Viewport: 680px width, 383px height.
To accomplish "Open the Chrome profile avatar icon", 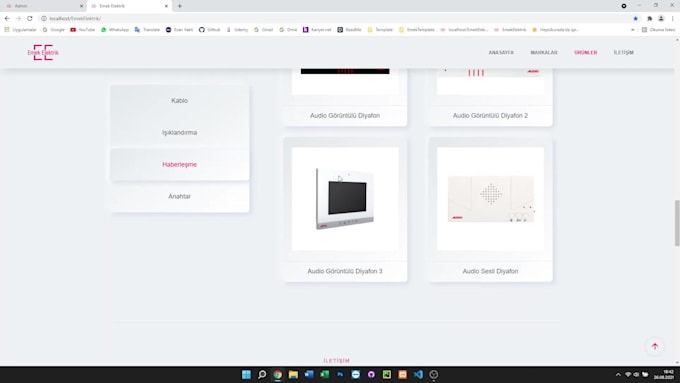I will [x=661, y=19].
